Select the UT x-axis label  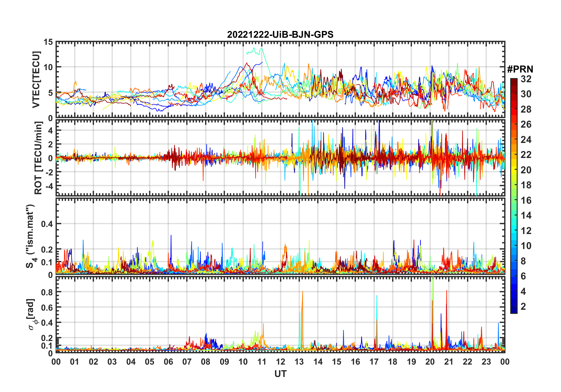pos(280,374)
